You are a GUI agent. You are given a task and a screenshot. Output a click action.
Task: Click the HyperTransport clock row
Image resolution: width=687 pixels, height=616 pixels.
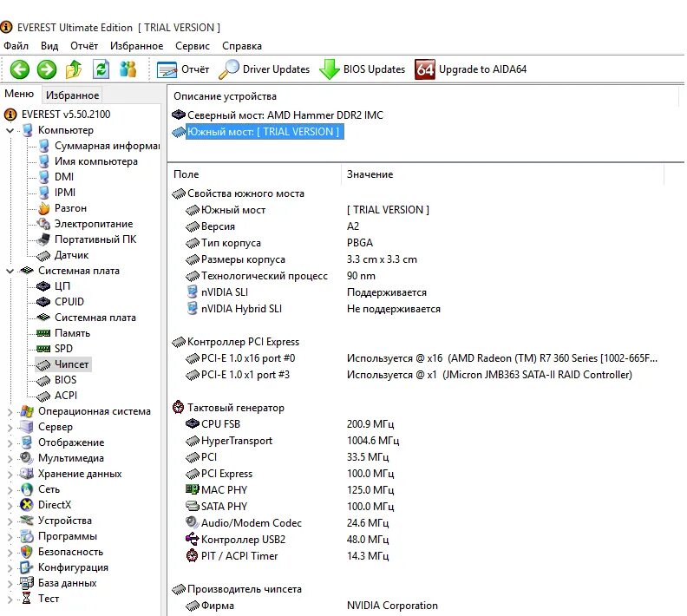[237, 441]
